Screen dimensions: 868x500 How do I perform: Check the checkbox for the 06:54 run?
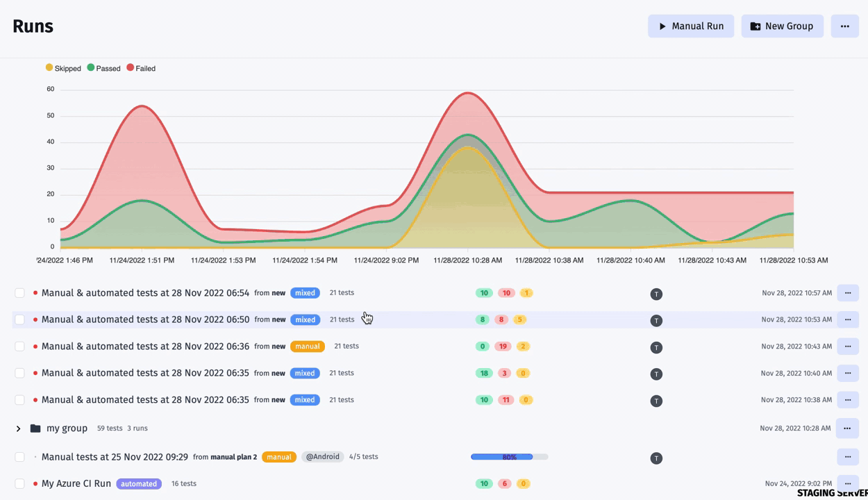19,293
